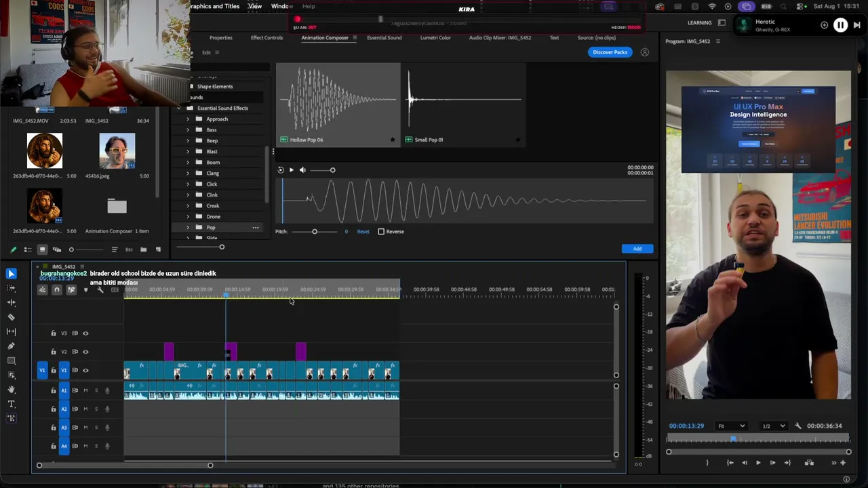Select the Track Select Forward tool
868x488 pixels.
click(x=12, y=288)
